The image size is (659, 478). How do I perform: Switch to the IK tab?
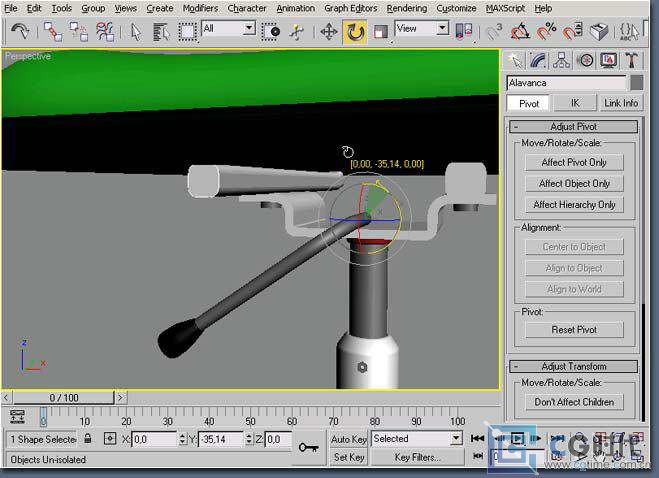point(575,103)
